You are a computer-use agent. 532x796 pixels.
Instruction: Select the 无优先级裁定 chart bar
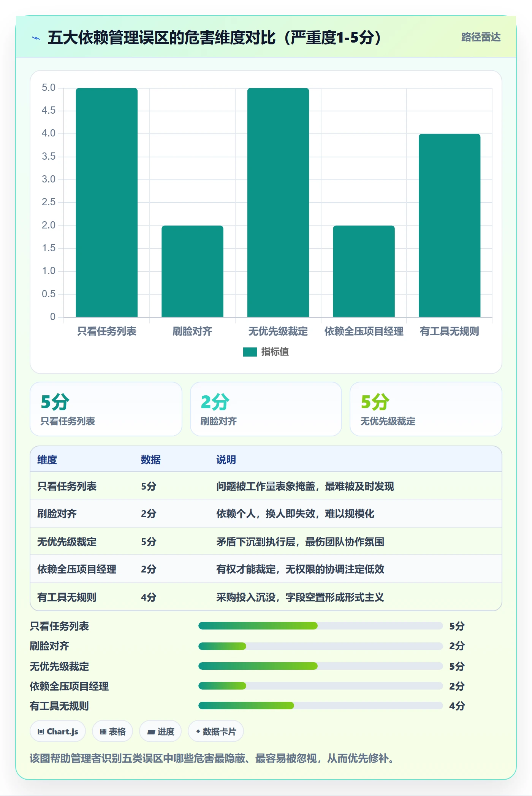coord(278,202)
